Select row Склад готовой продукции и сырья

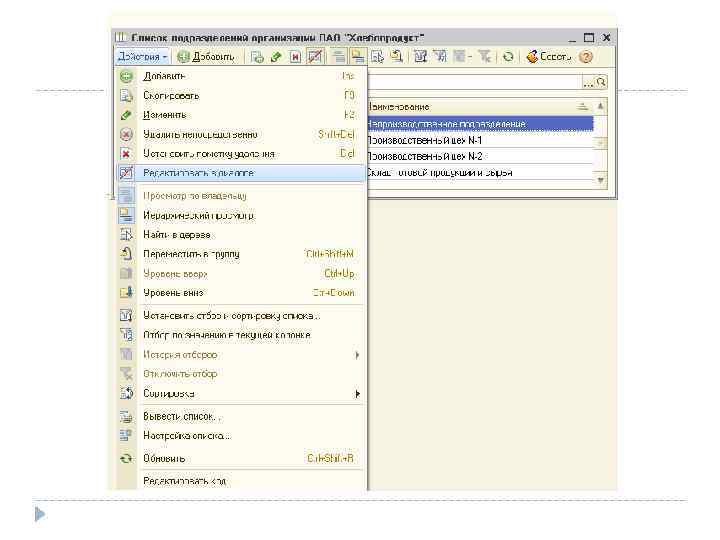480,173
